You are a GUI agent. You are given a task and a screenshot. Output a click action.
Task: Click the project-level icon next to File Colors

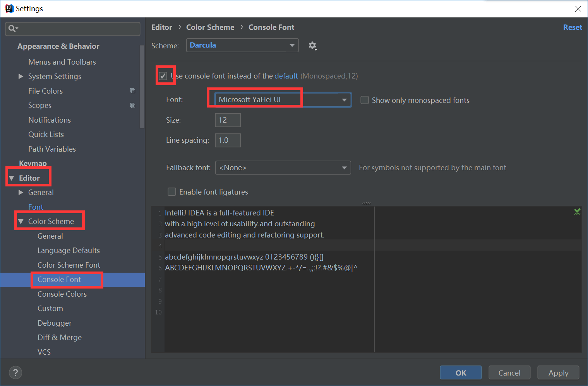[x=133, y=91]
